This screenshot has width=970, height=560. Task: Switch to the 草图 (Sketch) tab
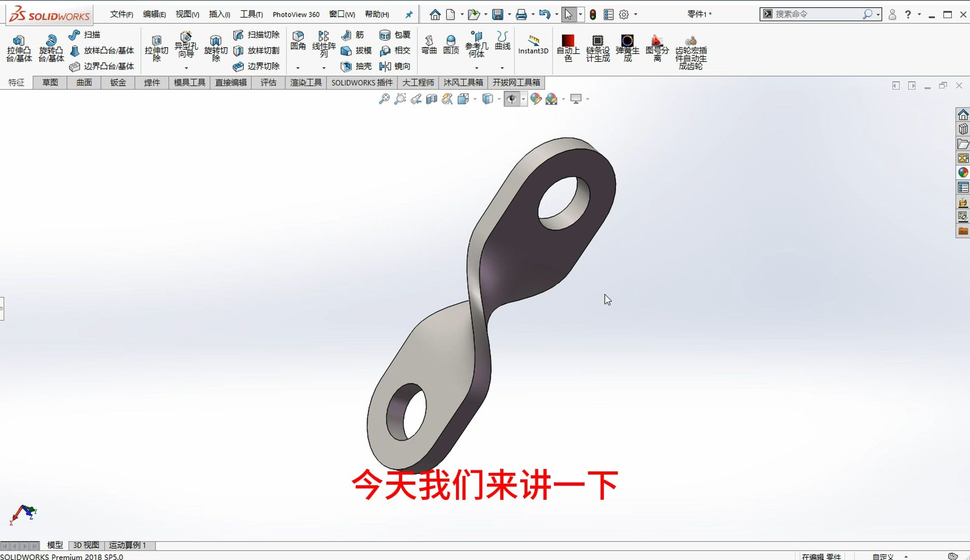(x=50, y=82)
